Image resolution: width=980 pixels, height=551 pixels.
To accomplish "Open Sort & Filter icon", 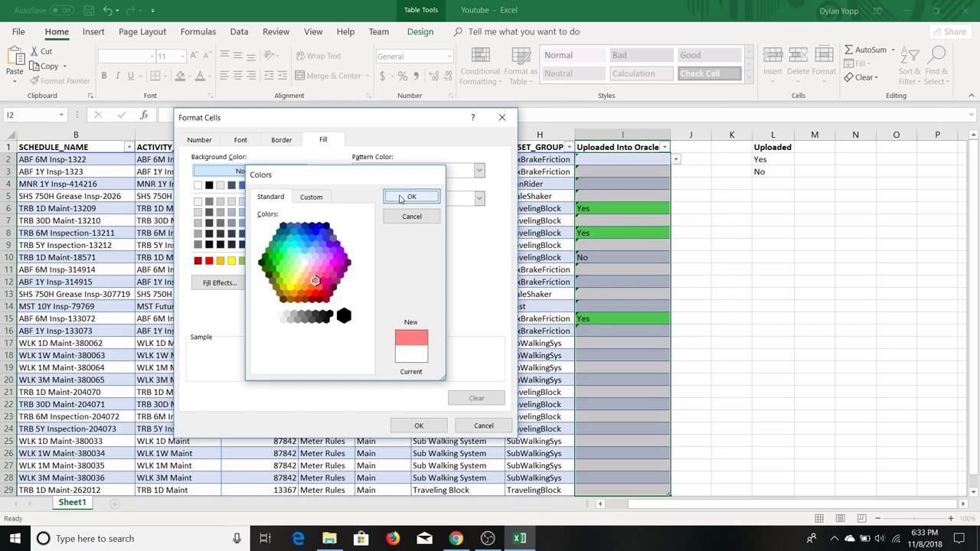I will click(910, 67).
